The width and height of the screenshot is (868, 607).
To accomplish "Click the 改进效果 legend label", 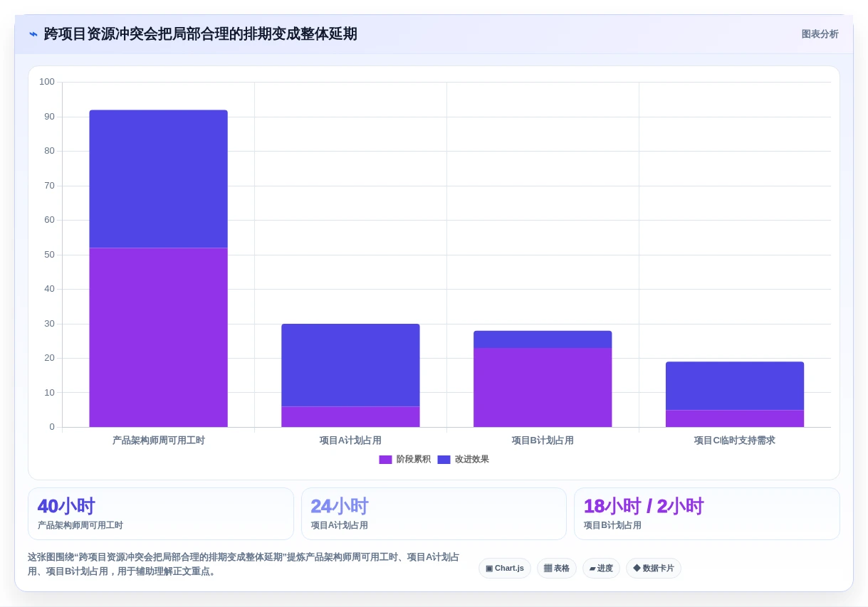I will click(472, 460).
